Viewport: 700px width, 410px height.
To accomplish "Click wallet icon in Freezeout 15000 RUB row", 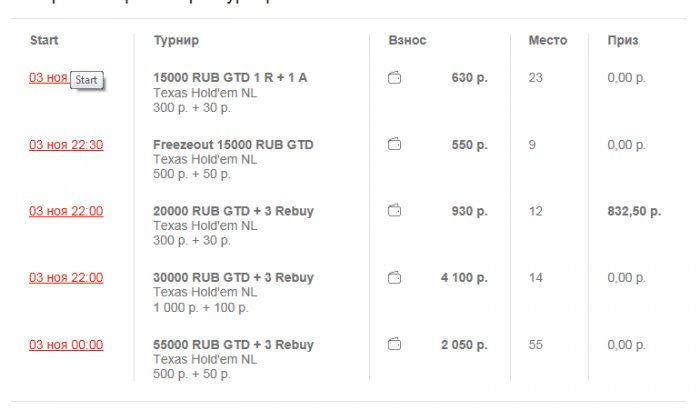I will pyautogui.click(x=395, y=145).
